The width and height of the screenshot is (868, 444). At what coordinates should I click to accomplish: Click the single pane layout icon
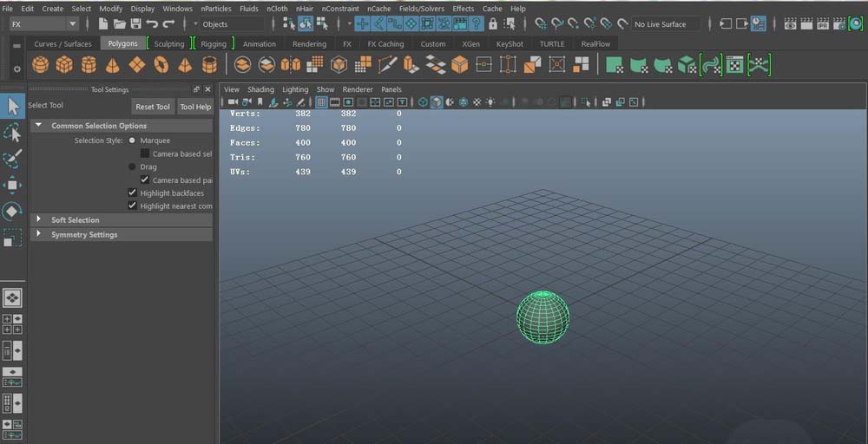click(x=12, y=297)
